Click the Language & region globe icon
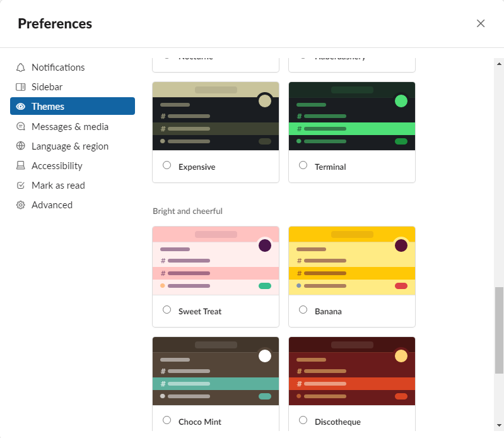 point(21,146)
